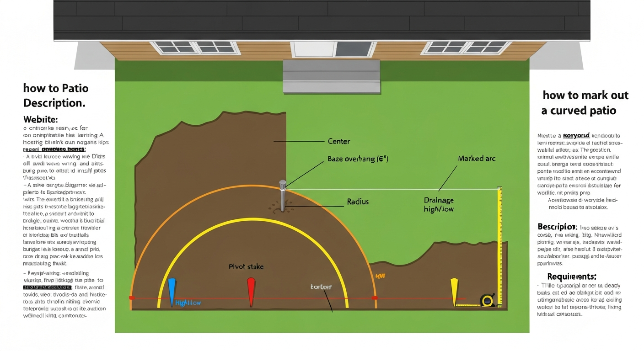Click the "Earteer" label
This screenshot has width=644, height=351.
(x=321, y=287)
